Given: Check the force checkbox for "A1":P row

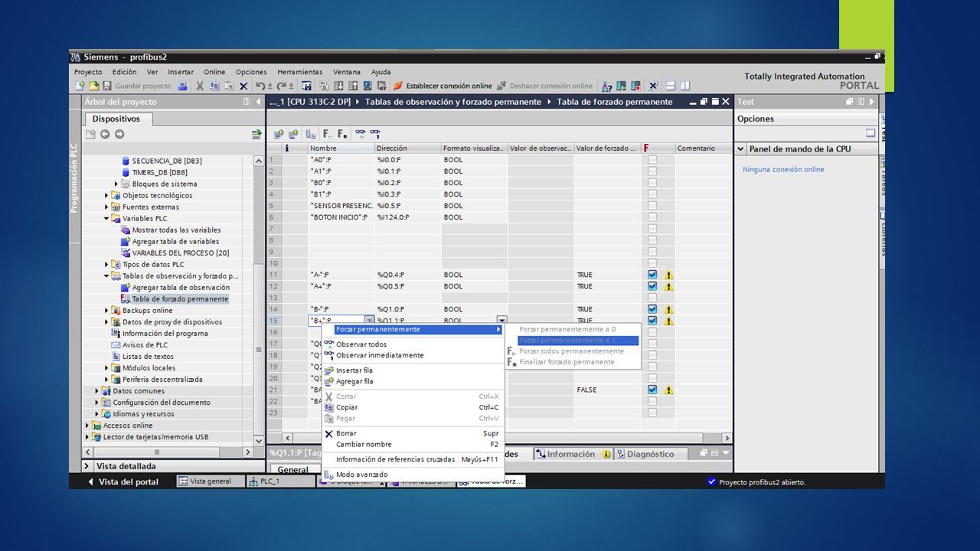Looking at the screenshot, I should pyautogui.click(x=652, y=171).
